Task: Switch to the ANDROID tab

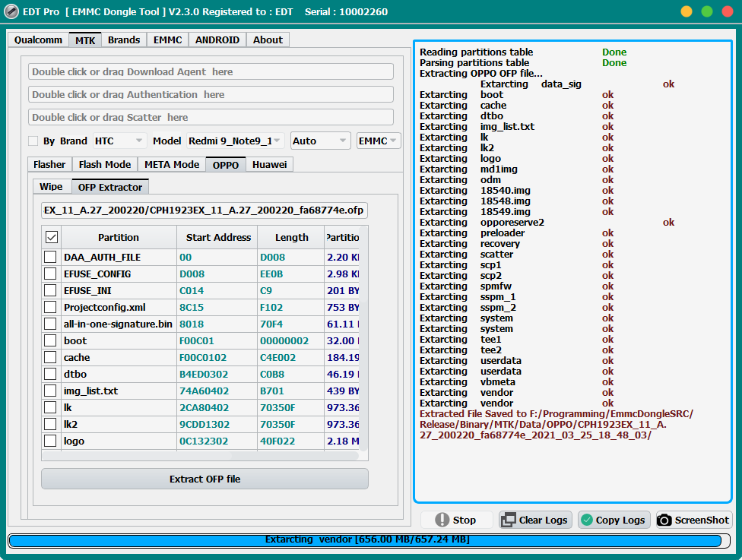Action: click(x=217, y=40)
